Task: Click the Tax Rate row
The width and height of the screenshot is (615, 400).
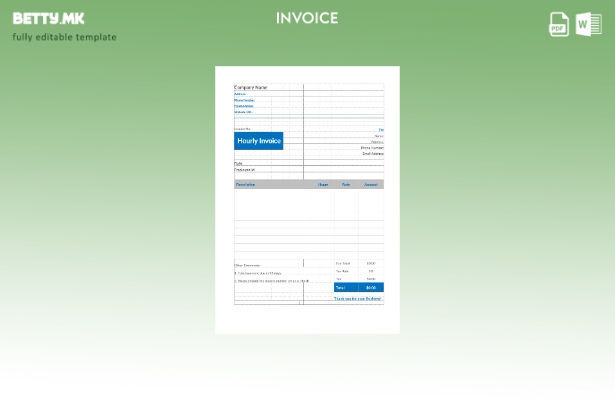Action: (x=357, y=271)
